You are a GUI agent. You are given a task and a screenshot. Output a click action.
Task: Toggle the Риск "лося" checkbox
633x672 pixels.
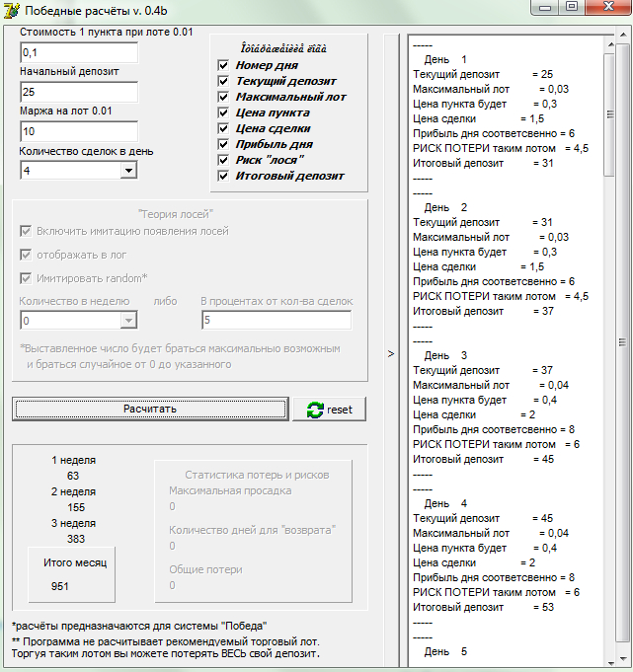click(x=223, y=160)
